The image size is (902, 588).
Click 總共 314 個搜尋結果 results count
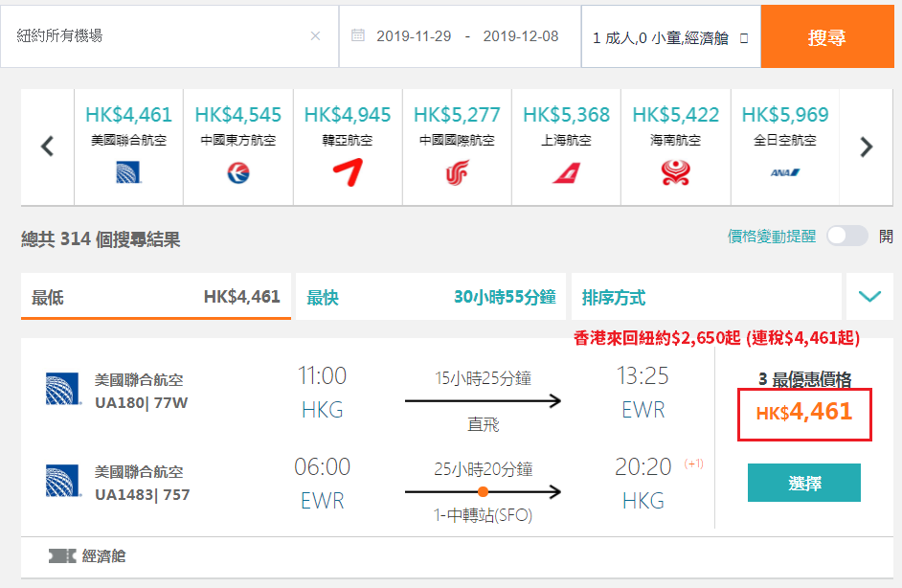coord(101,238)
